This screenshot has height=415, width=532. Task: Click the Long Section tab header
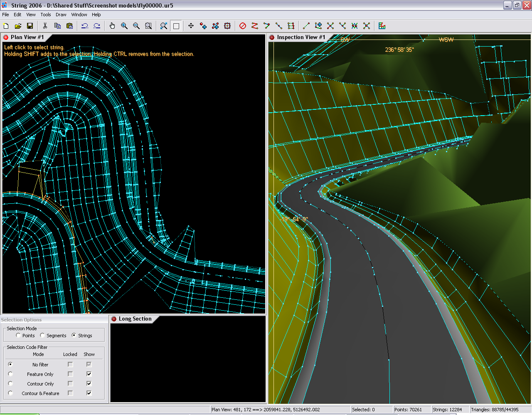point(135,319)
